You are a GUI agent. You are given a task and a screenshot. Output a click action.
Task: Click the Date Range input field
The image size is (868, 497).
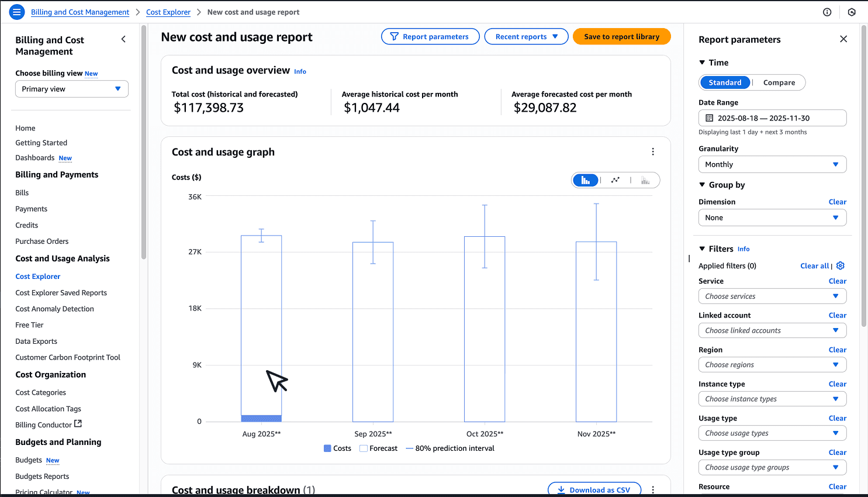pyautogui.click(x=772, y=118)
